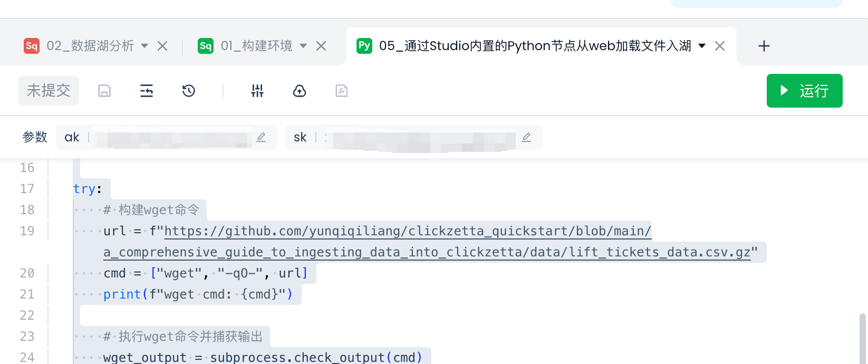Viewport: 868px width, 364px height.
Task: Open the version history icon
Action: pyautogui.click(x=189, y=91)
